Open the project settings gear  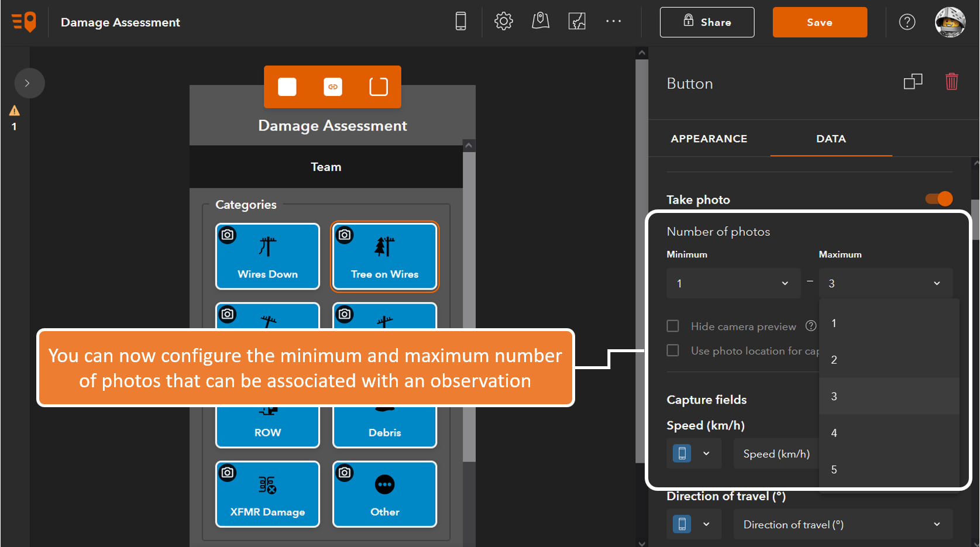[x=503, y=22]
